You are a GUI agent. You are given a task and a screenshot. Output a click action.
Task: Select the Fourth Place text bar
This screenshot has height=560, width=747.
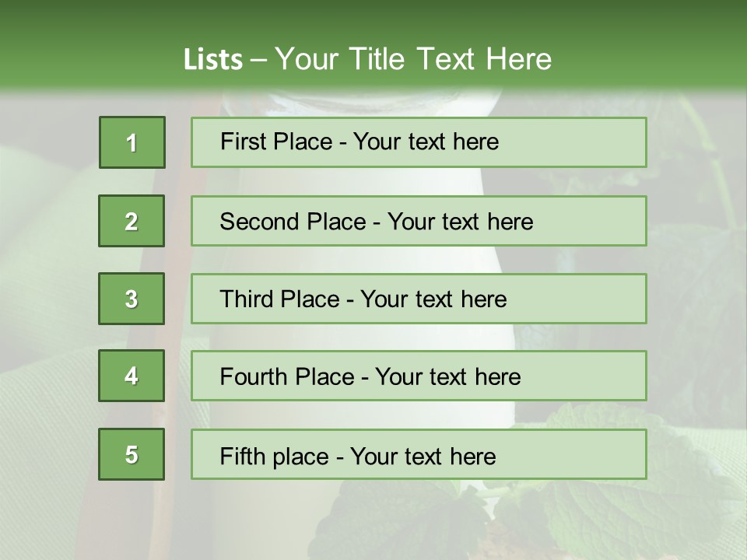click(x=419, y=376)
